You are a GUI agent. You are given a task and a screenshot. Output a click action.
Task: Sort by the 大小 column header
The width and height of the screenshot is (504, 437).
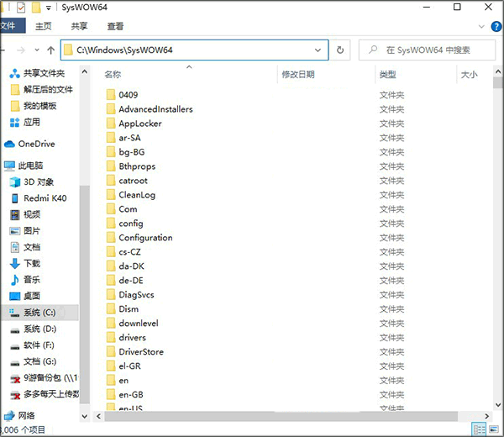coord(469,75)
